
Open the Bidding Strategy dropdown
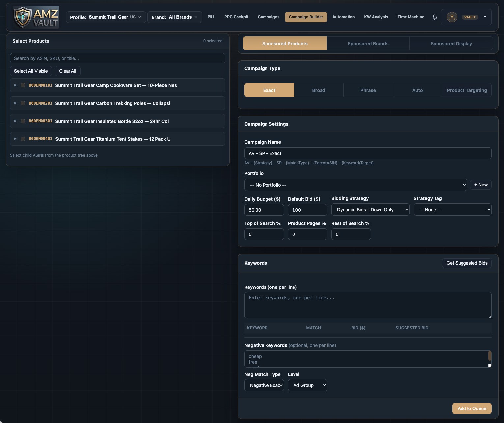click(x=370, y=210)
